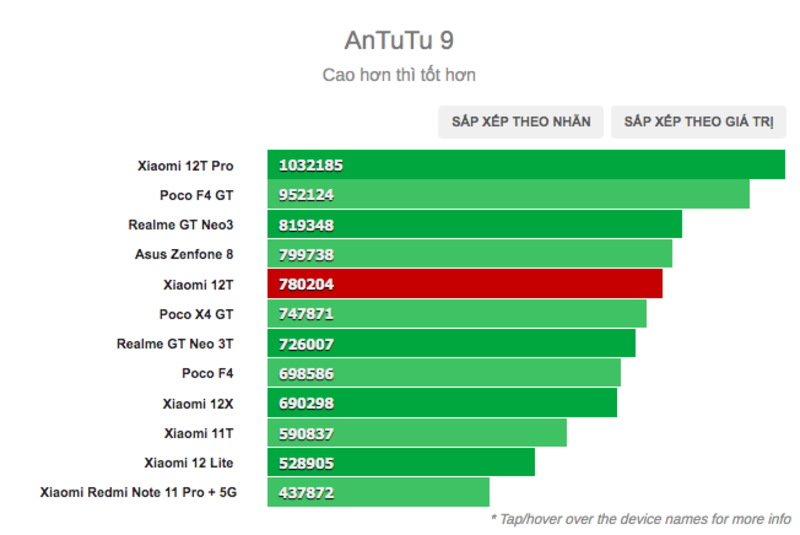Click the Xiaomi 12T Pro device label
Viewport: 800px width, 535px height.
point(185,165)
